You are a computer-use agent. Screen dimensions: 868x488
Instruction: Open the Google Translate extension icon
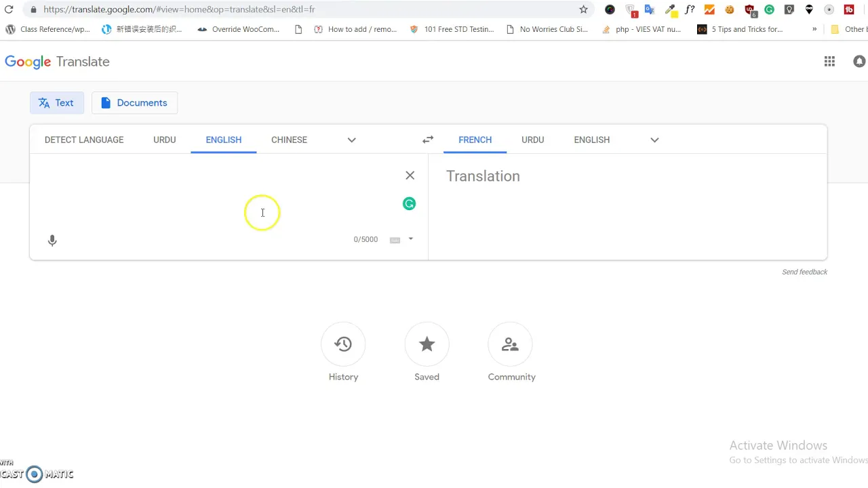[x=650, y=9]
